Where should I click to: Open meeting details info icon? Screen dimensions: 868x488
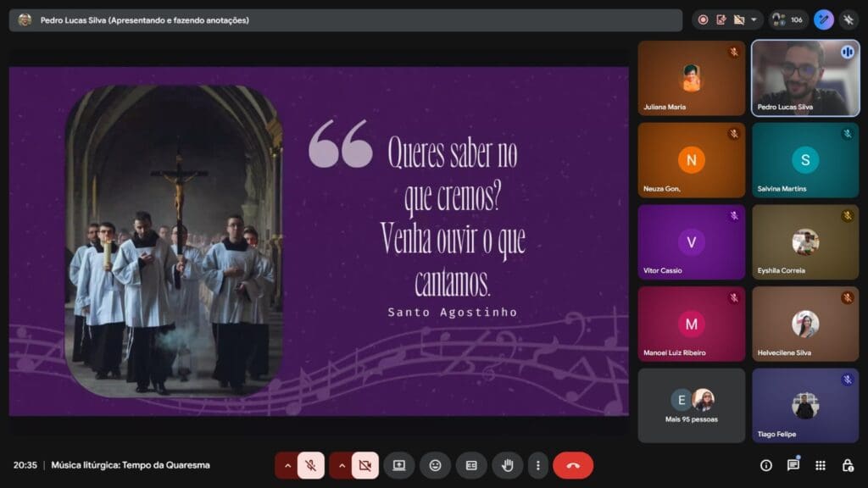[766, 465]
